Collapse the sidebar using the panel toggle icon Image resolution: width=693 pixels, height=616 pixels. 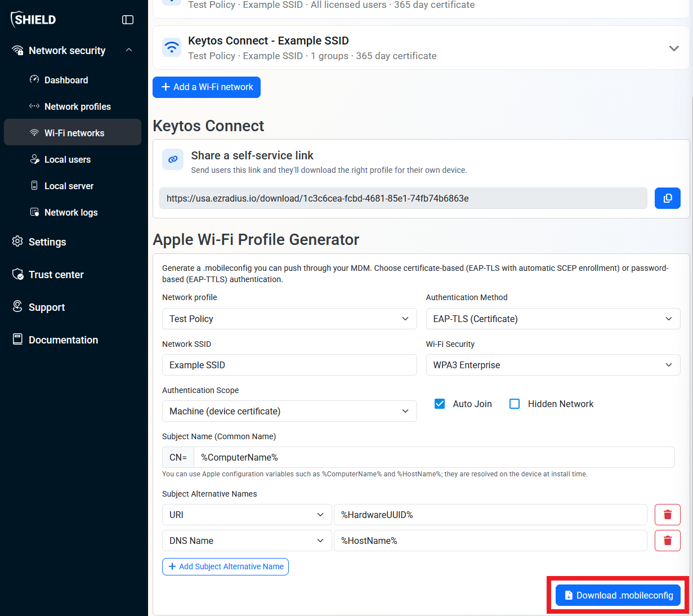(128, 20)
